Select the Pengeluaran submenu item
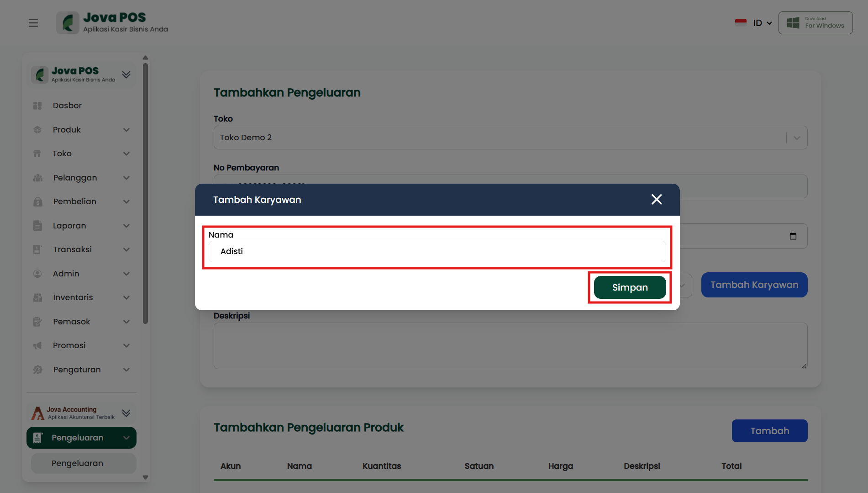This screenshot has height=493, width=868. [77, 463]
